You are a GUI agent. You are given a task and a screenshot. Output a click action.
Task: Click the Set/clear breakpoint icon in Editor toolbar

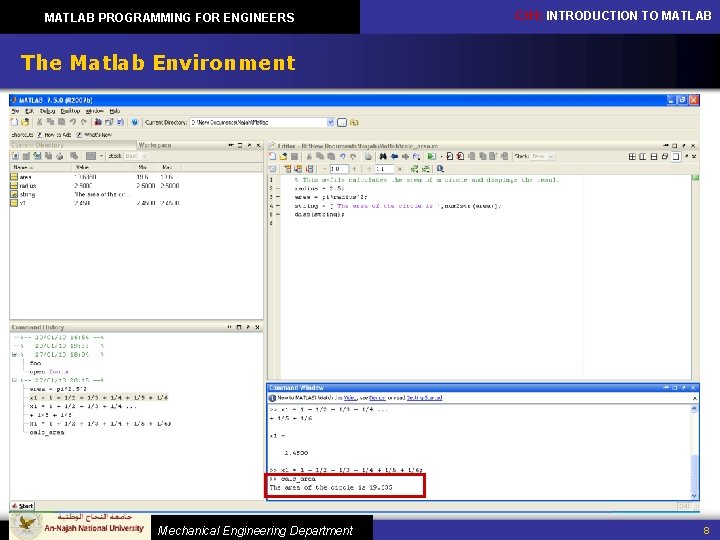(x=450, y=157)
